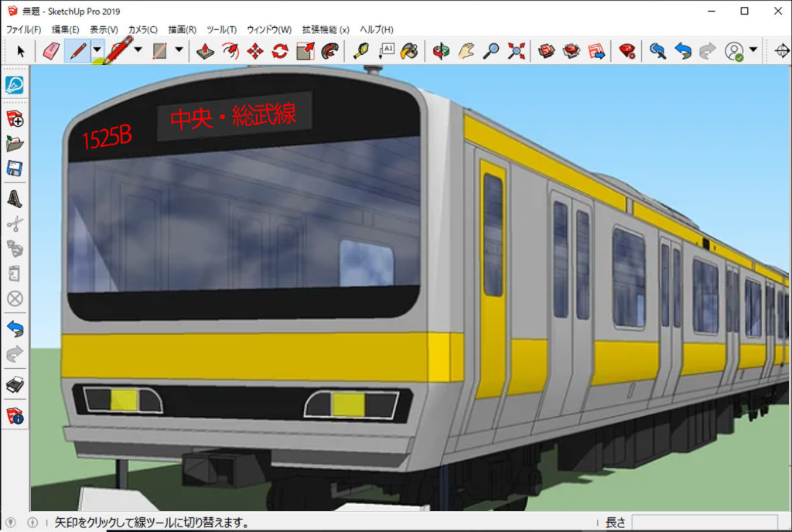Maximize the SketchUp Pro window
The width and height of the screenshot is (792, 532).
coord(745,11)
